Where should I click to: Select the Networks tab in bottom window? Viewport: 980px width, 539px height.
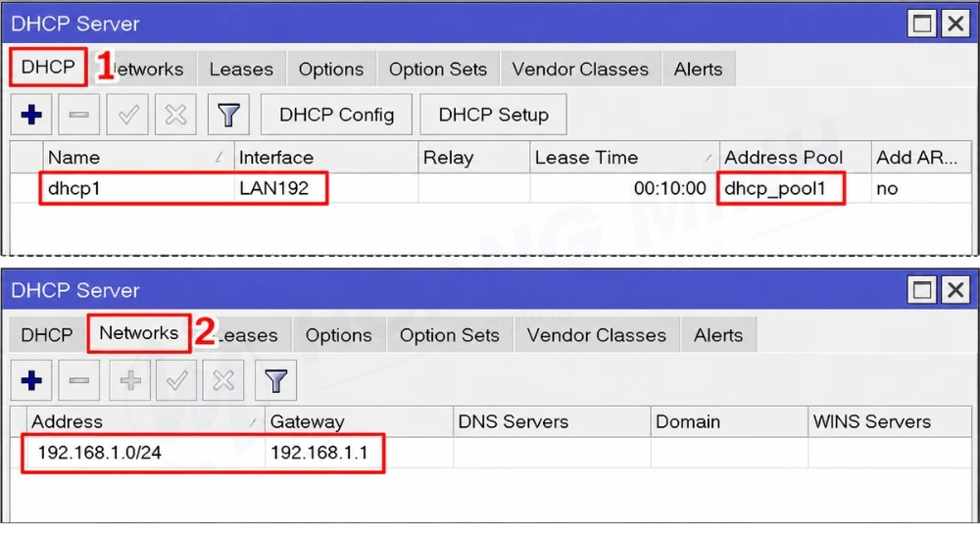tap(139, 333)
